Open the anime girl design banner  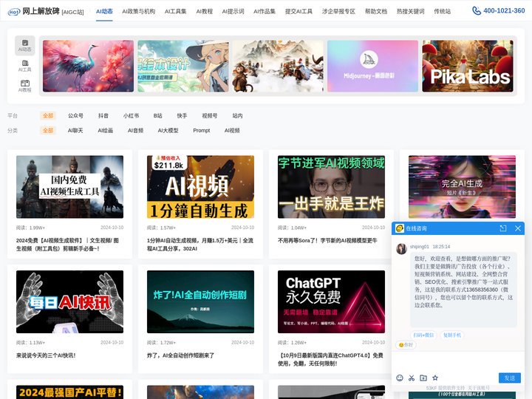pos(183,66)
